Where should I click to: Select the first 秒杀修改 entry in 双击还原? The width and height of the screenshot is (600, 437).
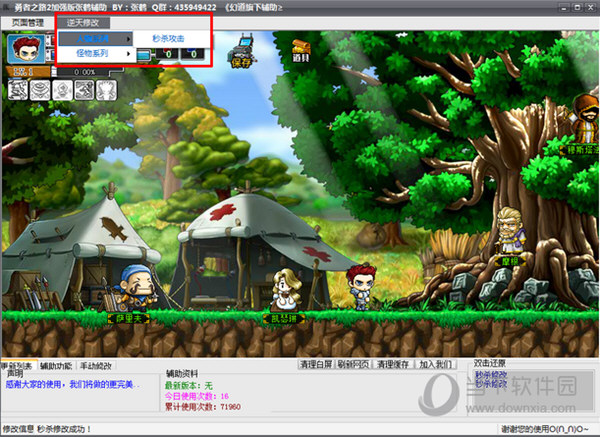[491, 374]
